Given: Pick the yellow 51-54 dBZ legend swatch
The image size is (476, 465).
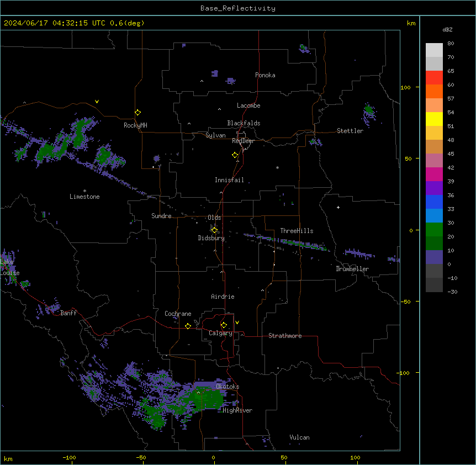Looking at the screenshot, I should [x=434, y=119].
